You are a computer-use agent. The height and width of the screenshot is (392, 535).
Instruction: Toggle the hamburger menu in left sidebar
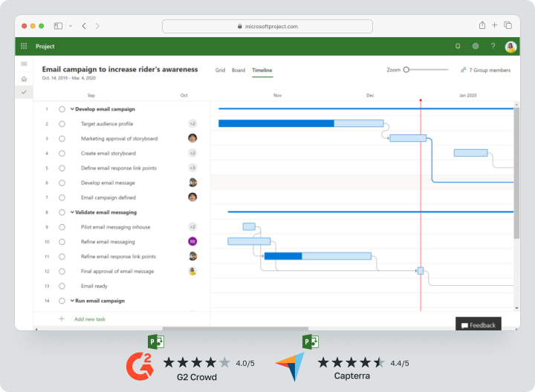tap(24, 64)
